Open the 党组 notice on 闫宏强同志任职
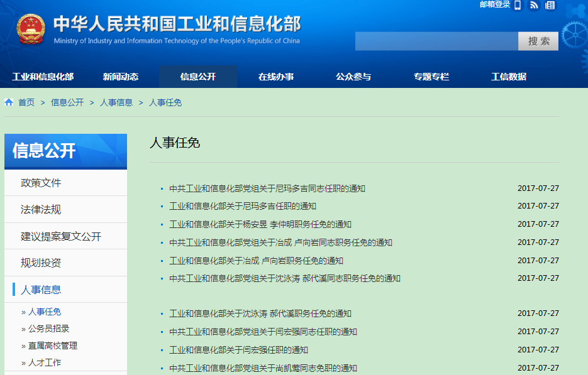588x375 pixels. coord(263,332)
